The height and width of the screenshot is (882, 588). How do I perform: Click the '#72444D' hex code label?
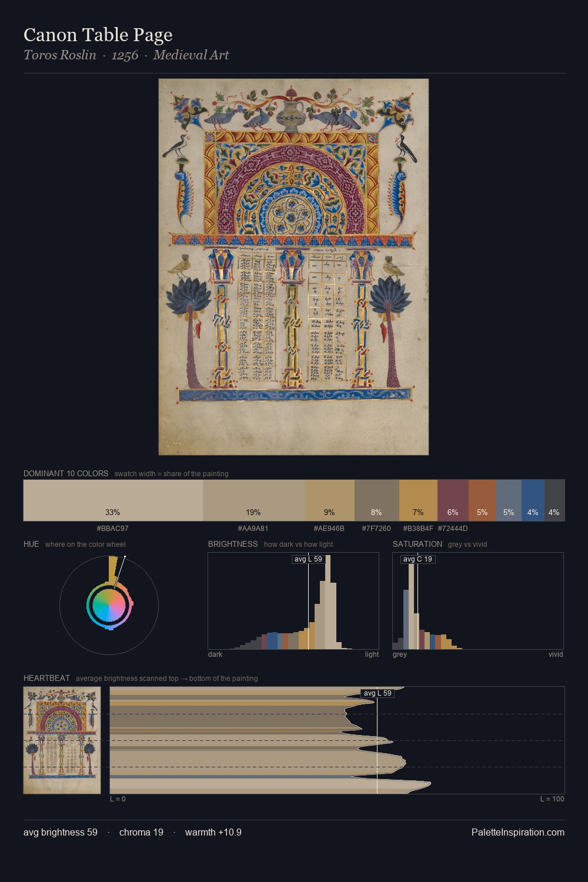[453, 529]
